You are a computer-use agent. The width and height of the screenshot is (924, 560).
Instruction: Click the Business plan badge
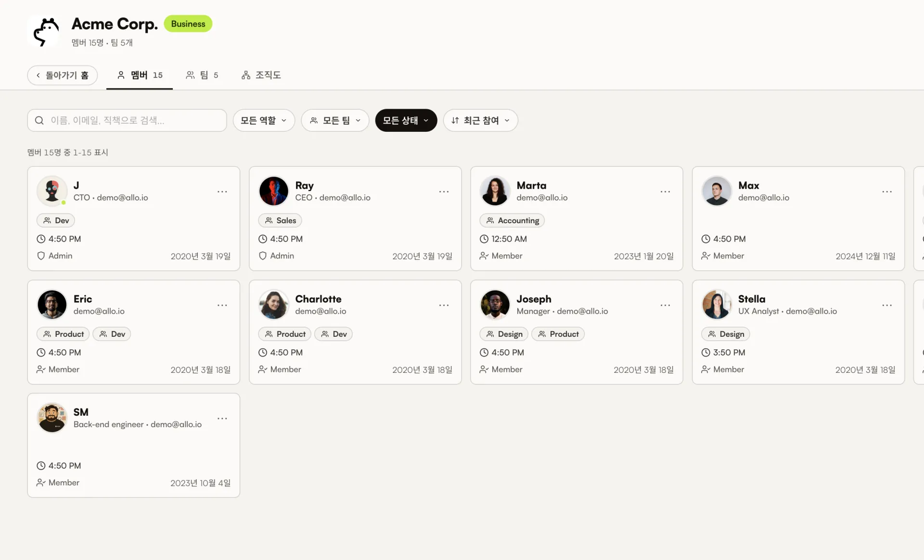tap(188, 24)
